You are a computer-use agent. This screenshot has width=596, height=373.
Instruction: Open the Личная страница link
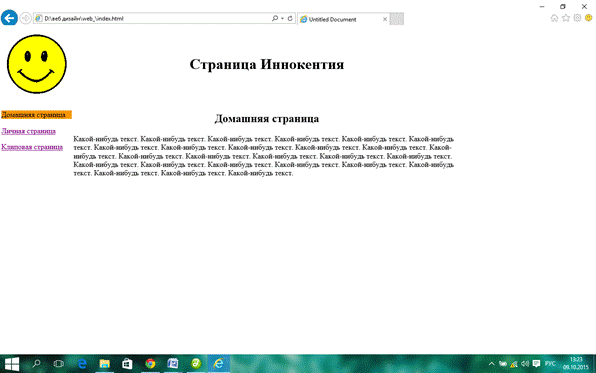click(29, 131)
